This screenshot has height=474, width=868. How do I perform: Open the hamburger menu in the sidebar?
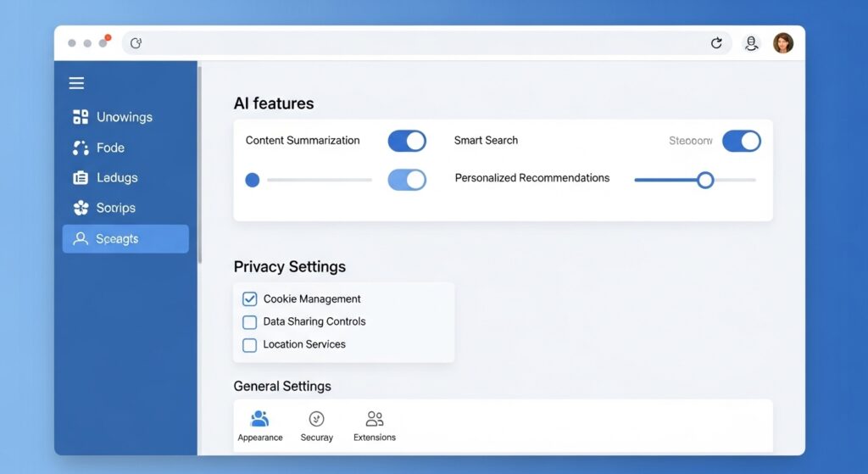pyautogui.click(x=76, y=83)
